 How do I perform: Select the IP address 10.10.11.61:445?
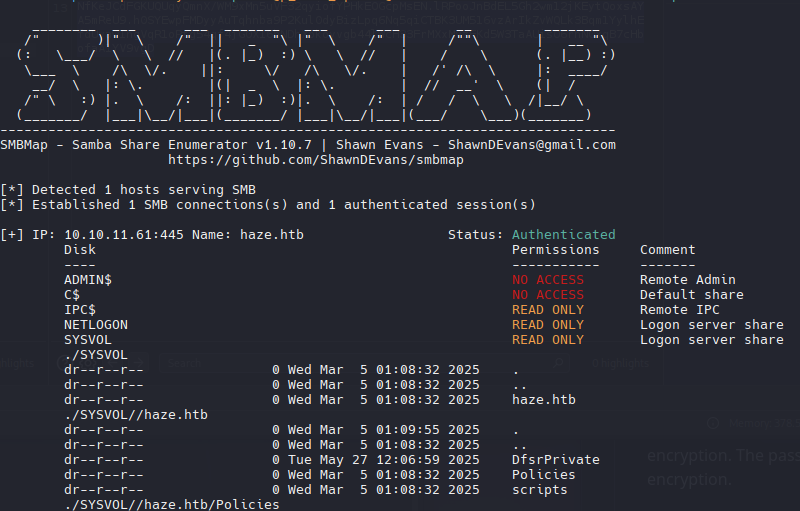pyautogui.click(x=124, y=235)
